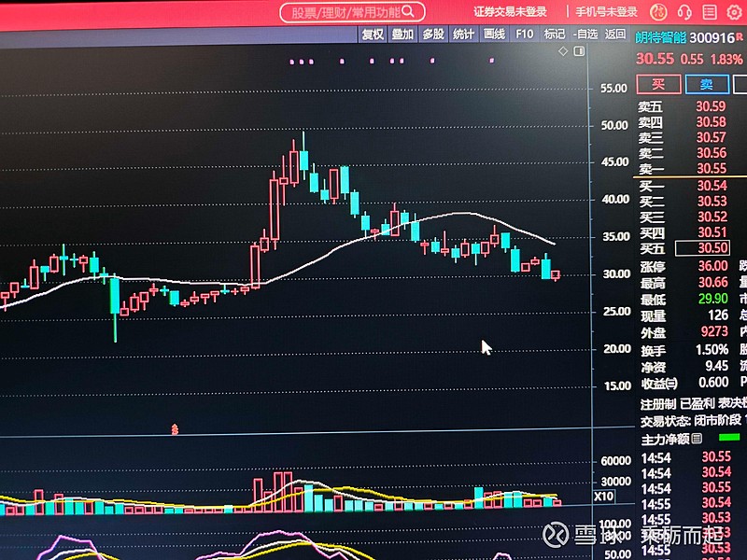The width and height of the screenshot is (747, 560).
Task: Click 证券交易未登录 login link
Action: pyautogui.click(x=510, y=11)
